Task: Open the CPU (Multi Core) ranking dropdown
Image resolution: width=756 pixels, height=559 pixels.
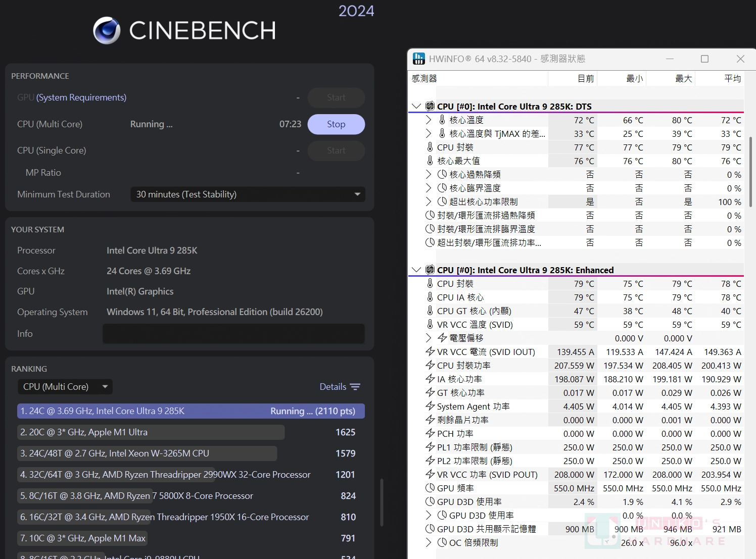Action: (x=65, y=387)
